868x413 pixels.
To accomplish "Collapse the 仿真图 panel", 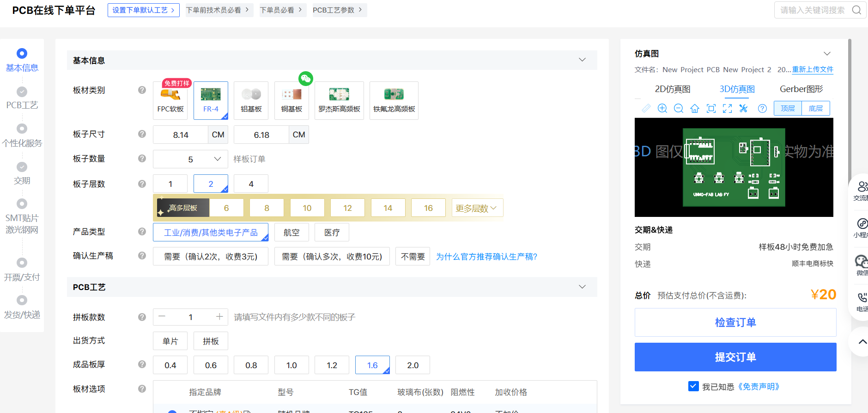I will click(x=827, y=54).
